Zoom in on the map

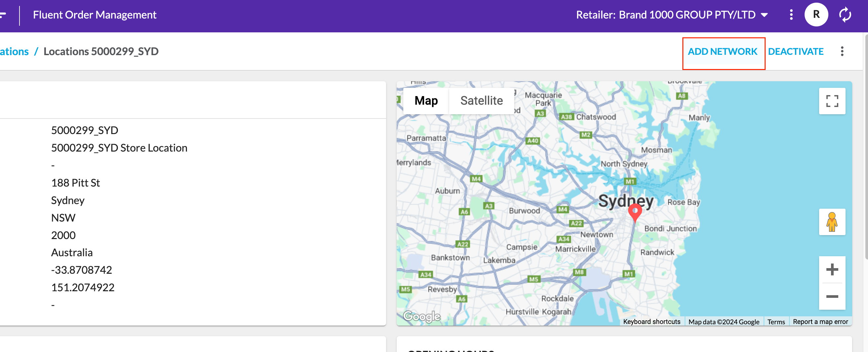click(x=832, y=269)
